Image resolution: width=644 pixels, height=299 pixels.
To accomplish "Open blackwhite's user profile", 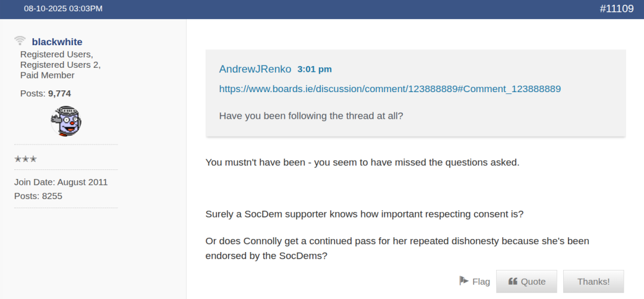I will pos(57,42).
